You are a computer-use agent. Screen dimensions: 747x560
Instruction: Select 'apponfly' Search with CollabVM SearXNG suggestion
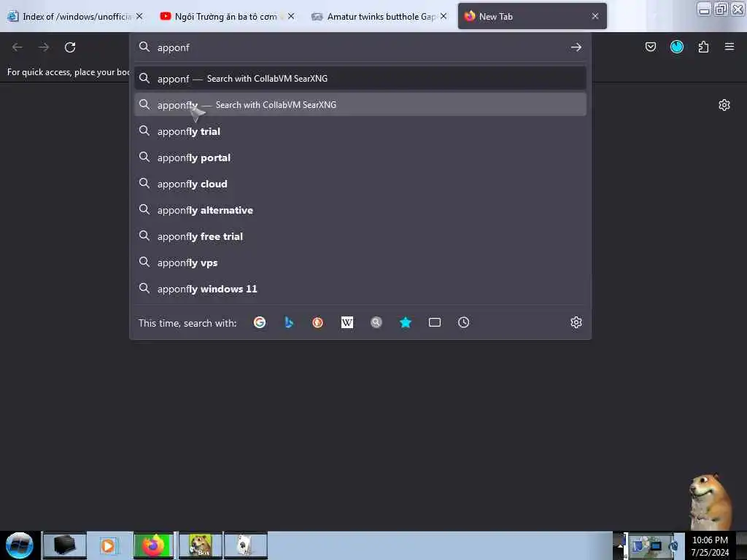(x=360, y=105)
